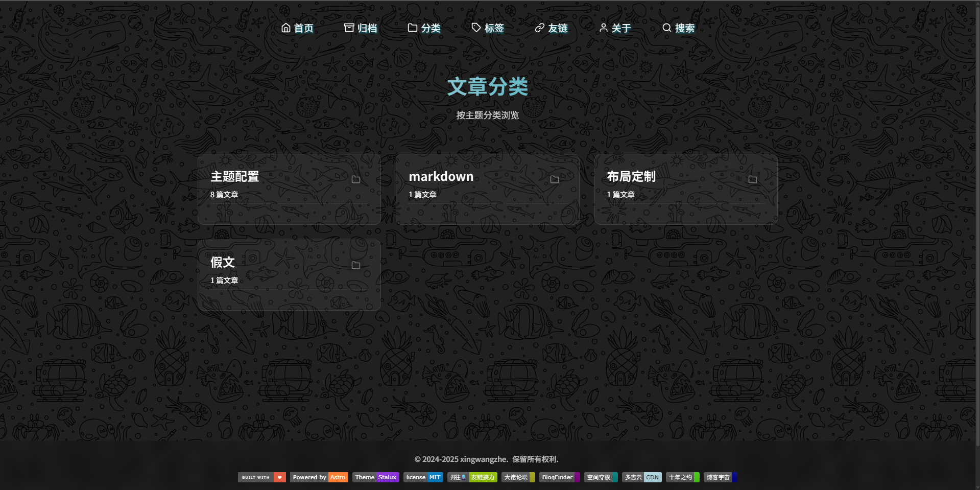Click the folder icon beside 分类 in navigation
Screen dimensions: 980x490
coord(413,28)
